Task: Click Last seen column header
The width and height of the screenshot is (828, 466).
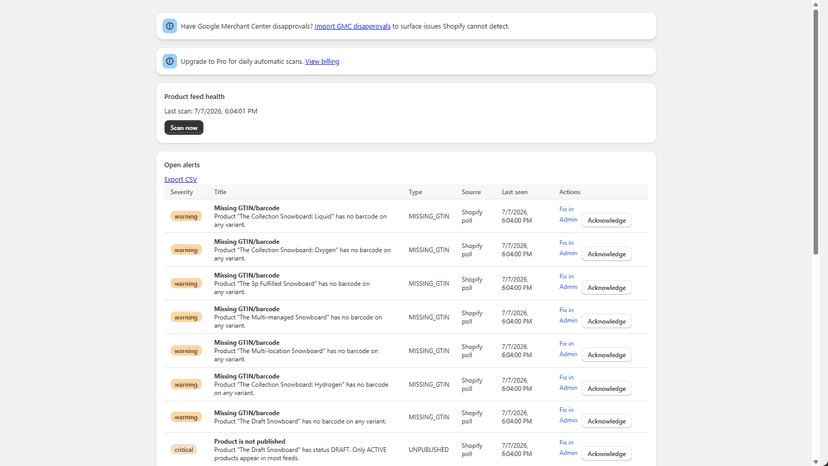Action: (514, 192)
